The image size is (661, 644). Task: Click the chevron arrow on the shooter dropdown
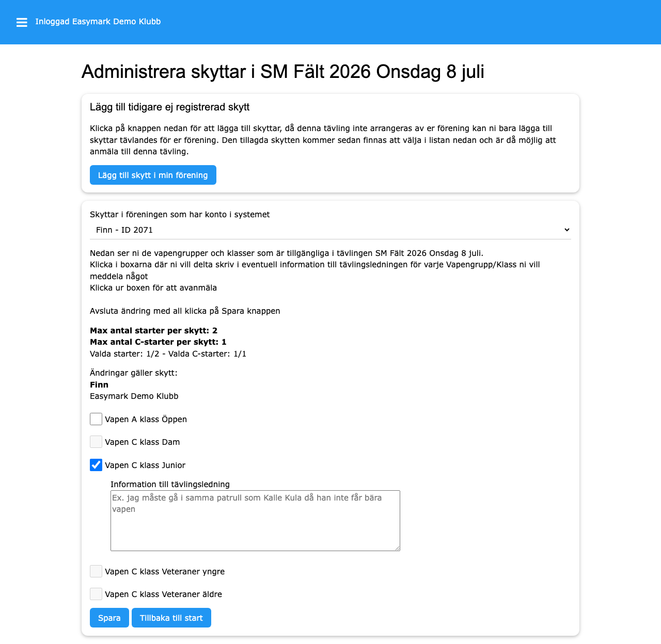coord(566,230)
